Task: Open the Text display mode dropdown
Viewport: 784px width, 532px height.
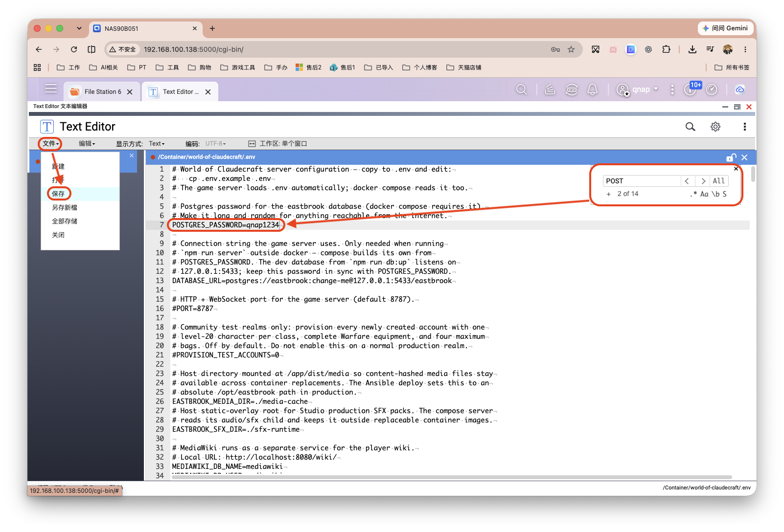Action: (157, 144)
